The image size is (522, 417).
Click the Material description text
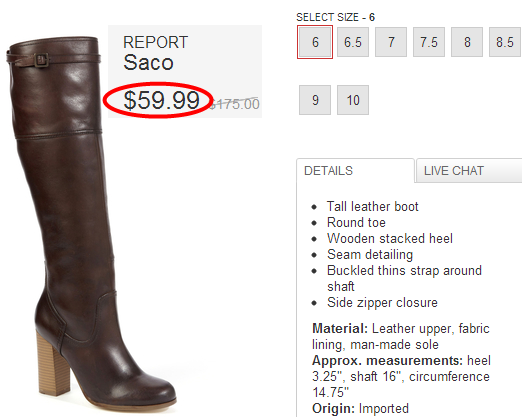tap(401, 336)
